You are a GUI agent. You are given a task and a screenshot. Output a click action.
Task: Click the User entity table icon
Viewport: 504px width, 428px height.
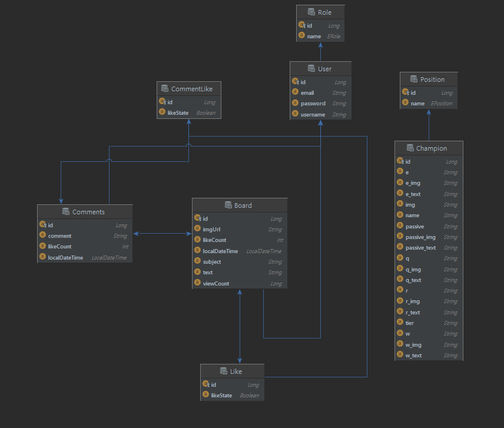pos(311,68)
